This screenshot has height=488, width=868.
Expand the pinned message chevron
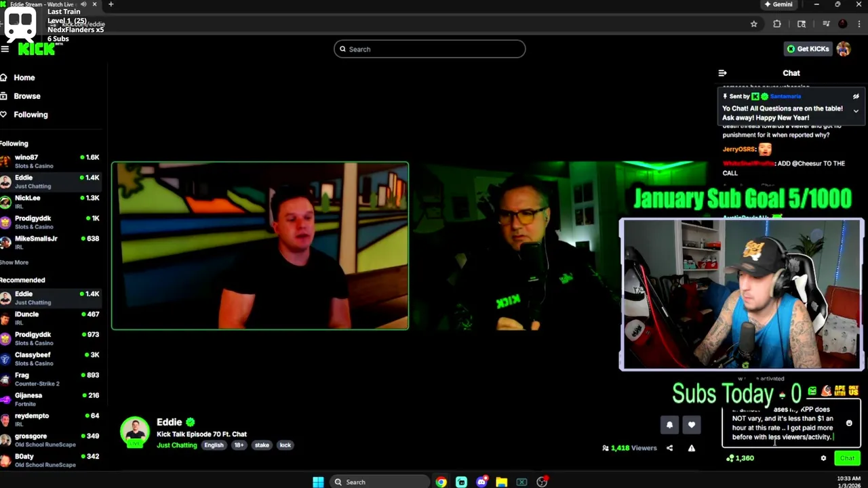tap(856, 111)
